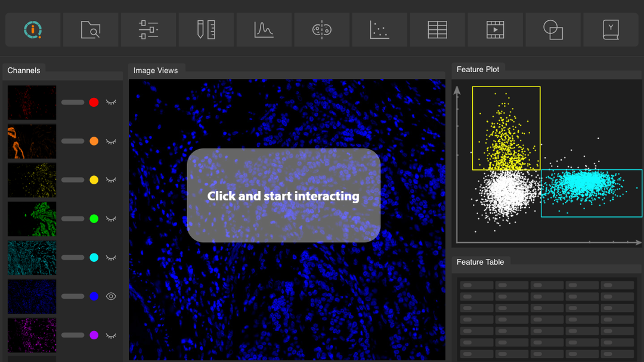Open the overlay comparison tool
This screenshot has height=362, width=644.
point(553,29)
